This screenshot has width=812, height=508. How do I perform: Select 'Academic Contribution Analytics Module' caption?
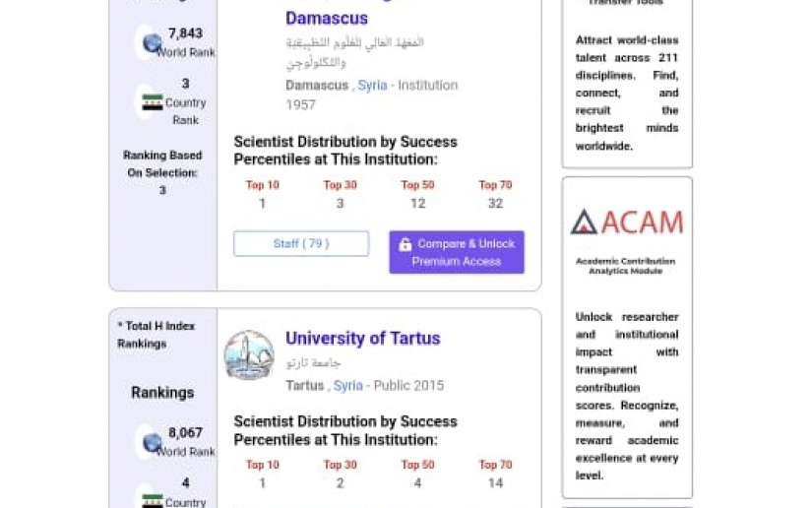[626, 266]
